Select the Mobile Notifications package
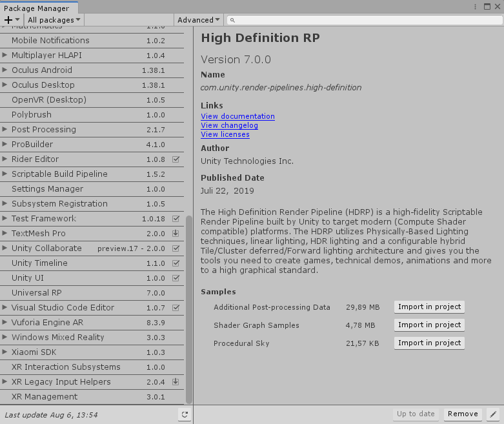 (92, 41)
